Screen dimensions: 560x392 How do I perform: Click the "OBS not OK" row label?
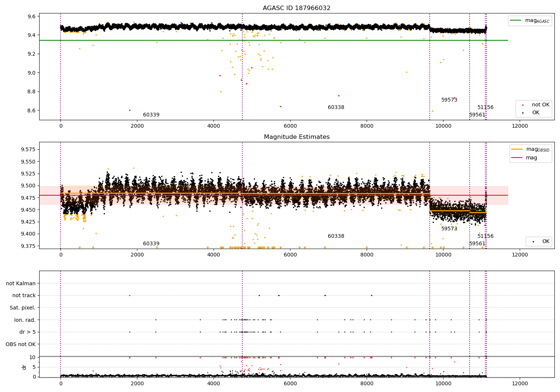[21, 344]
